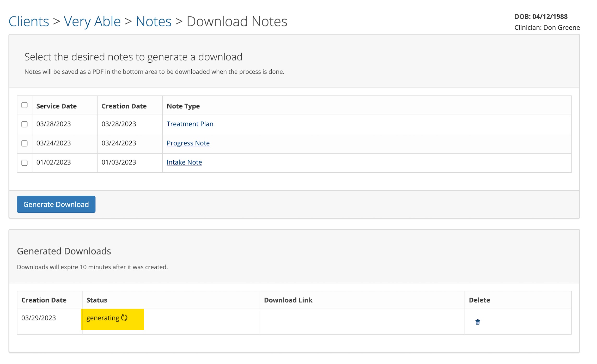Open client Very Able from breadcrumb
Screen dimensions: 597x364
click(93, 21)
